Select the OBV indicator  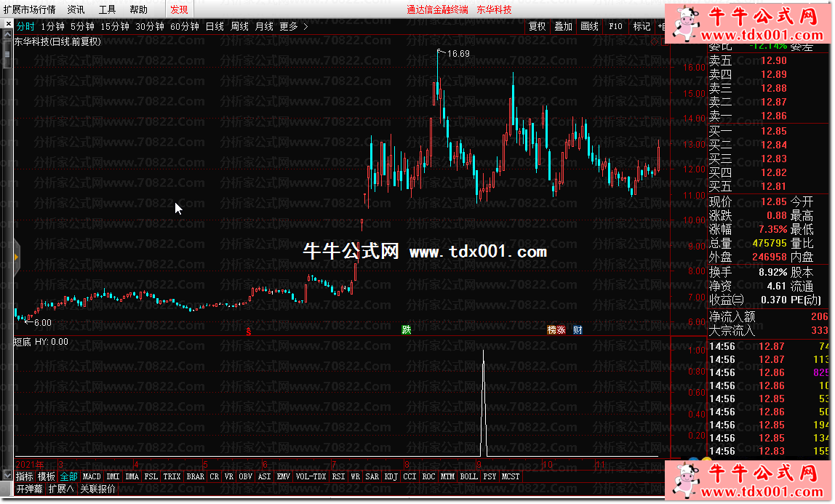246,476
